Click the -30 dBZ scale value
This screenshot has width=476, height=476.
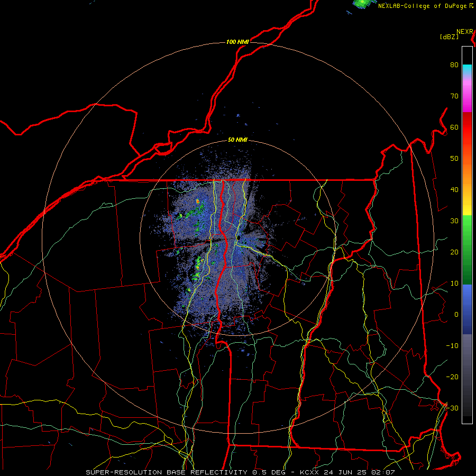click(x=452, y=408)
